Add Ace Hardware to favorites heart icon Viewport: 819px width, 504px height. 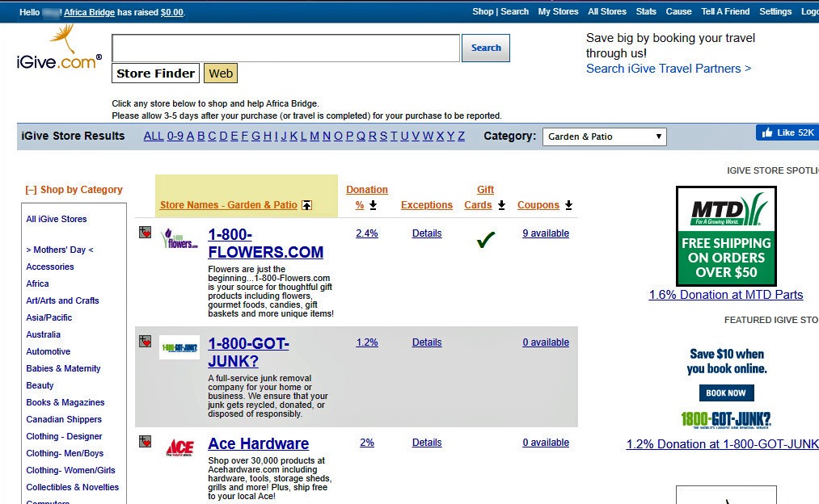pos(145,441)
